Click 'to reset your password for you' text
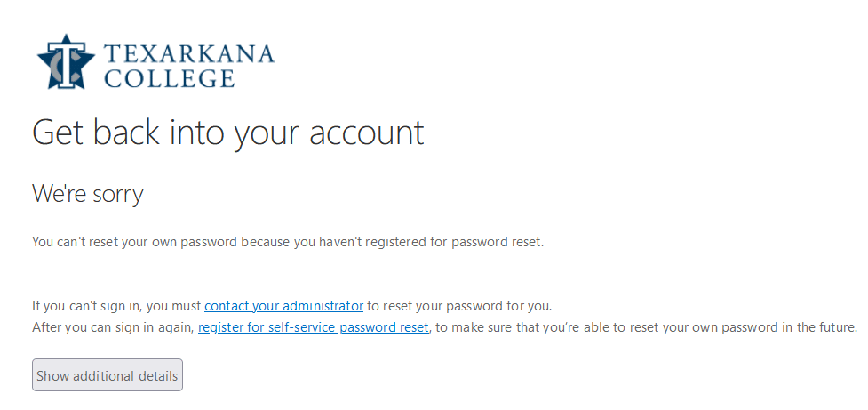Viewport: 868px width, 410px height. pyautogui.click(x=459, y=306)
